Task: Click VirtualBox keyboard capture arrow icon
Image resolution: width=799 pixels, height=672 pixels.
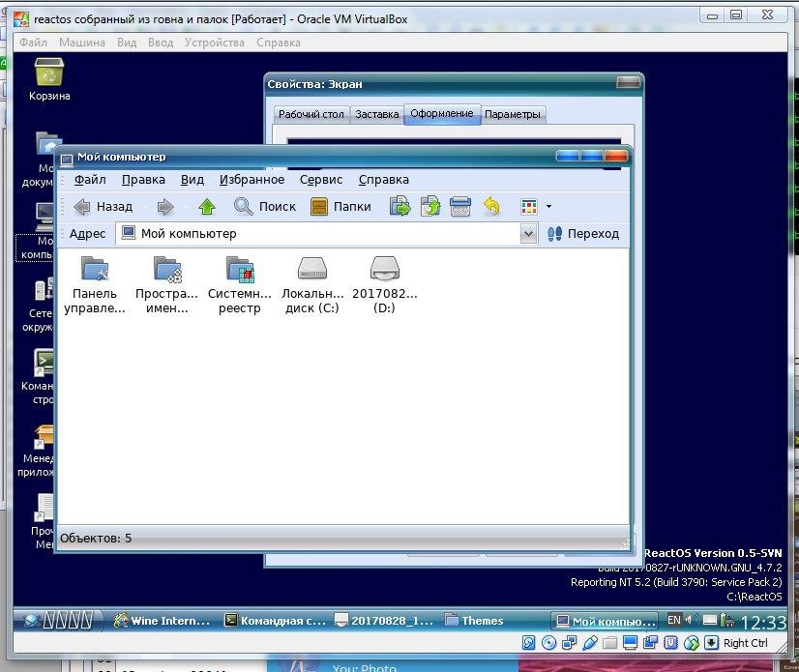Action: click(x=711, y=643)
